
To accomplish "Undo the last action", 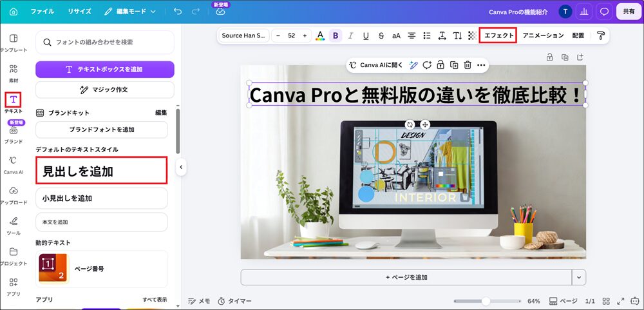I will [178, 12].
